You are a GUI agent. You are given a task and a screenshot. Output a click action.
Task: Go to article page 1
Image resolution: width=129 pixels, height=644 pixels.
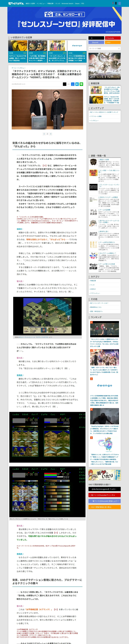pos(44,134)
